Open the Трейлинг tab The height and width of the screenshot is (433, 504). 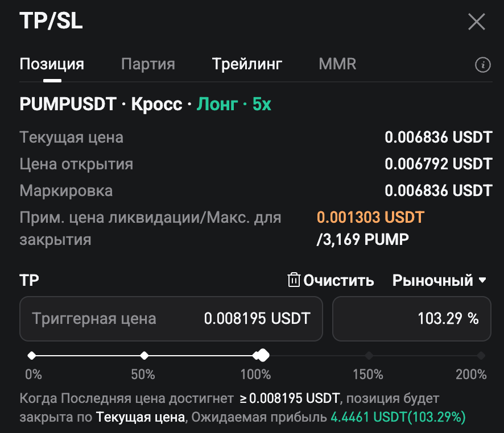247,64
